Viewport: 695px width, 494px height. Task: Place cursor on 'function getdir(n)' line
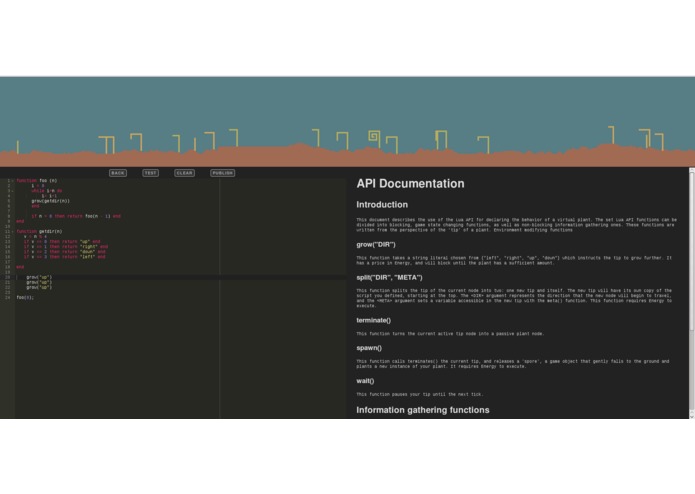click(x=39, y=232)
